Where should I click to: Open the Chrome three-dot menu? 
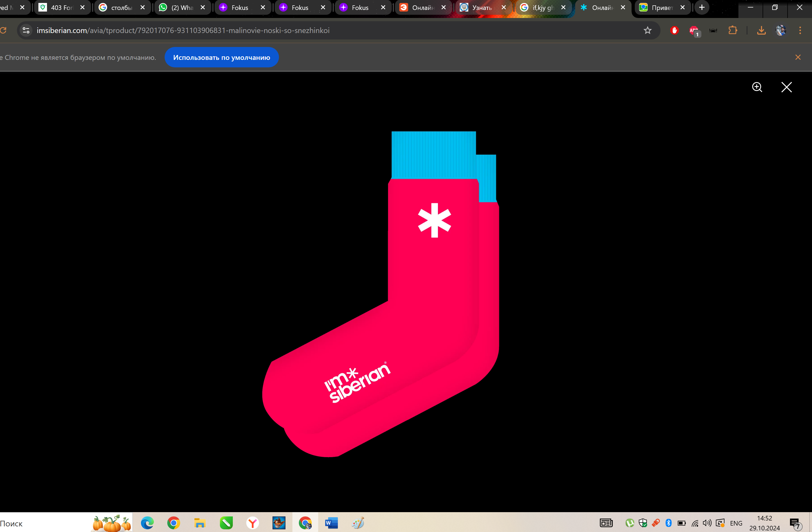(x=800, y=30)
